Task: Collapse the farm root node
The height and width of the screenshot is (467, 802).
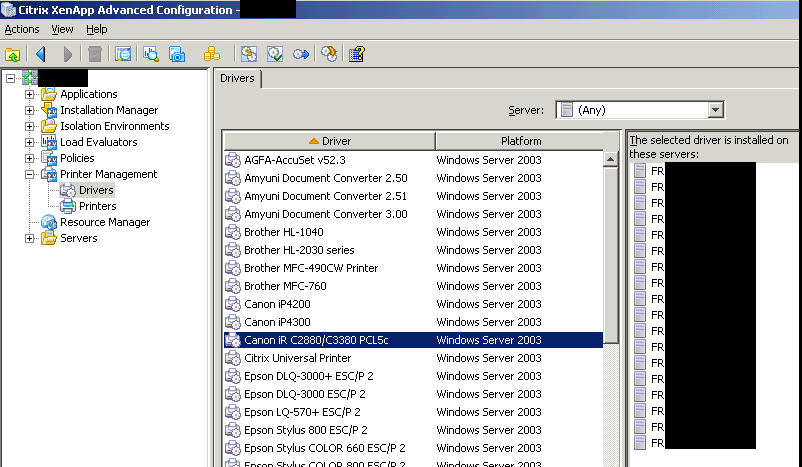Action: [x=10, y=78]
